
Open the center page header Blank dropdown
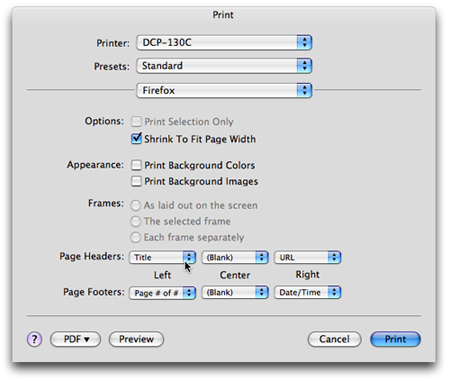click(x=235, y=257)
